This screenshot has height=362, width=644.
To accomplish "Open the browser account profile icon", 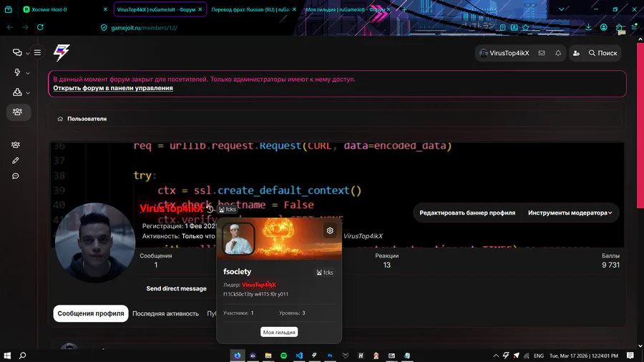I will [604, 27].
